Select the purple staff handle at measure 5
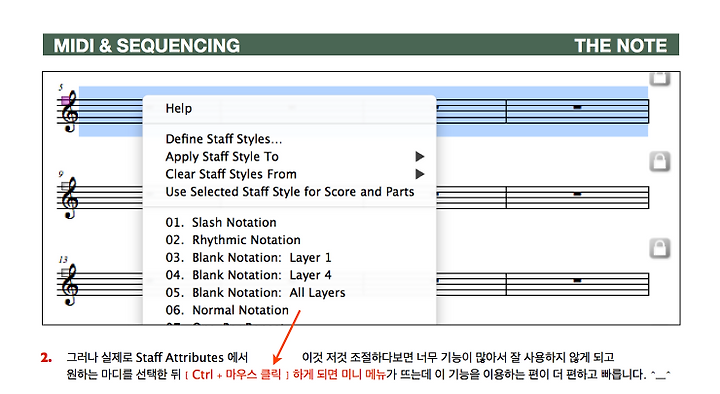This screenshot has width=720, height=394. pos(65,100)
